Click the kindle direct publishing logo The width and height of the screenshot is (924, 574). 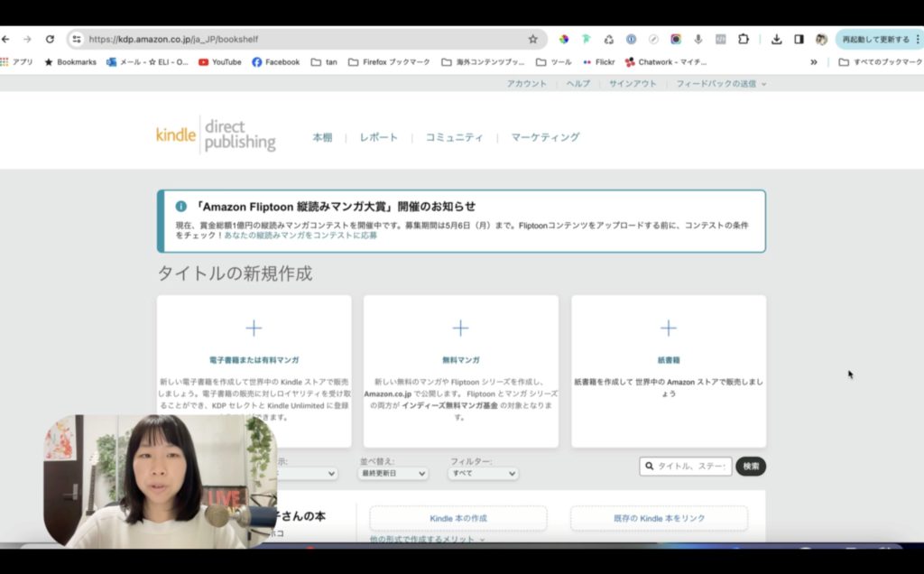click(x=215, y=135)
